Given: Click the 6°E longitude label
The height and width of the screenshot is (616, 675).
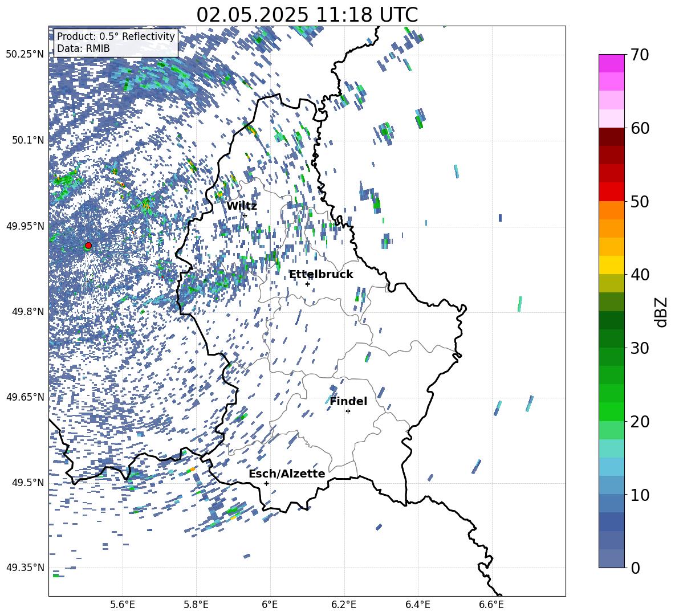Looking at the screenshot, I should click(x=270, y=605).
